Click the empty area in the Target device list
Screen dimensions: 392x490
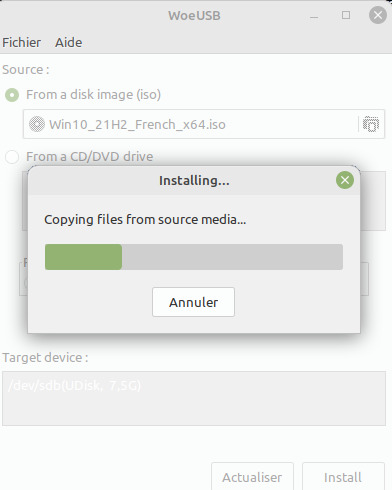[194, 410]
